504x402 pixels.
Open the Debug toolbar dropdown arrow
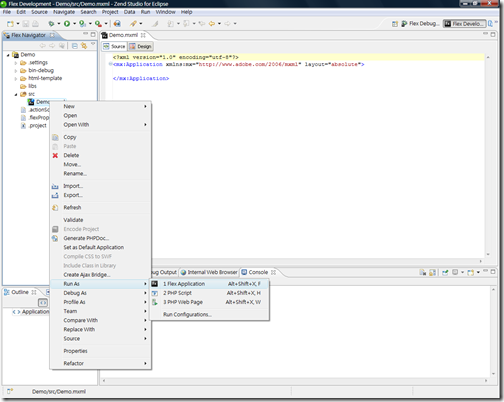coord(59,24)
